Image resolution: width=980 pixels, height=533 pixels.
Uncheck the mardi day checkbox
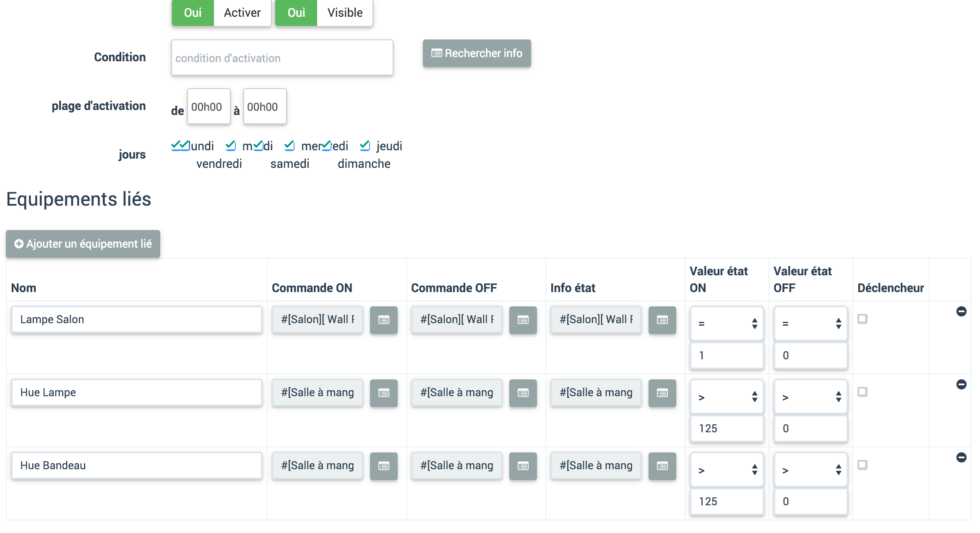tap(231, 146)
